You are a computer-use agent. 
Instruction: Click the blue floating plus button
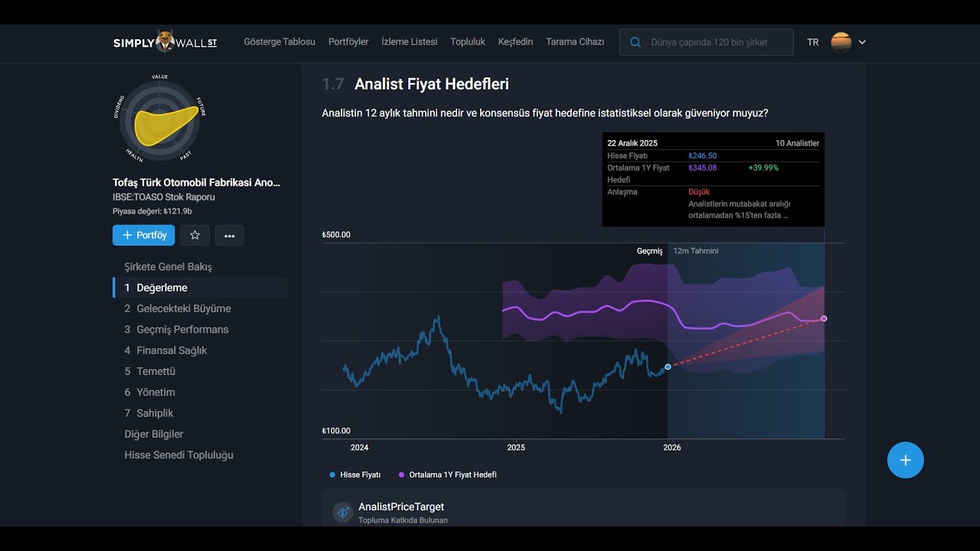pos(906,460)
